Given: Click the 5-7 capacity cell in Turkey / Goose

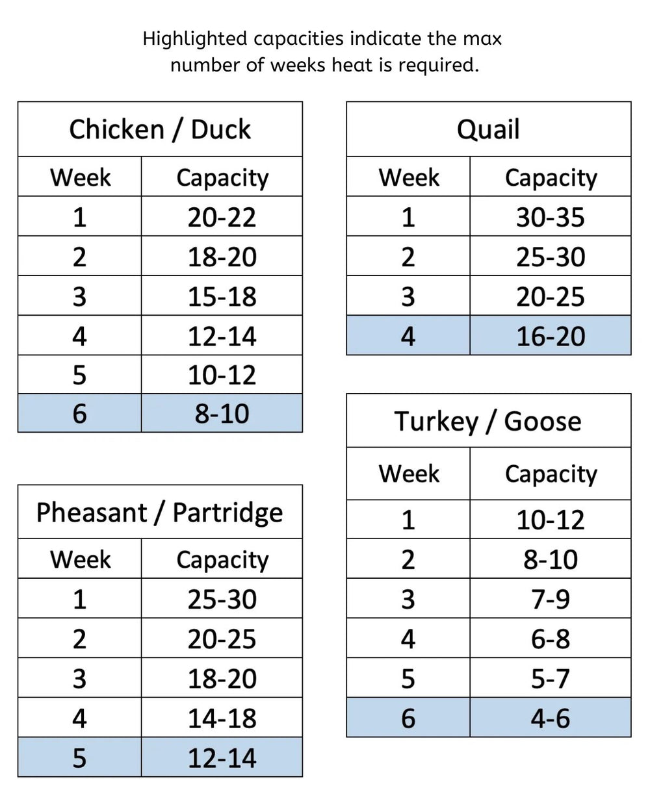Looking at the screenshot, I should [x=551, y=678].
